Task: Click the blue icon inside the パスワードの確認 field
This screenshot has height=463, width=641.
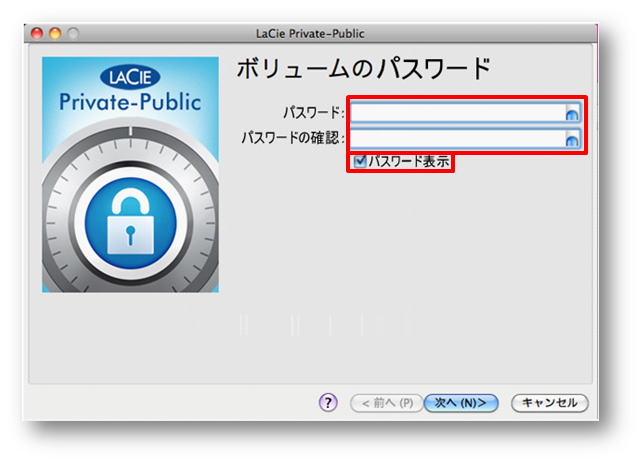Action: [572, 141]
